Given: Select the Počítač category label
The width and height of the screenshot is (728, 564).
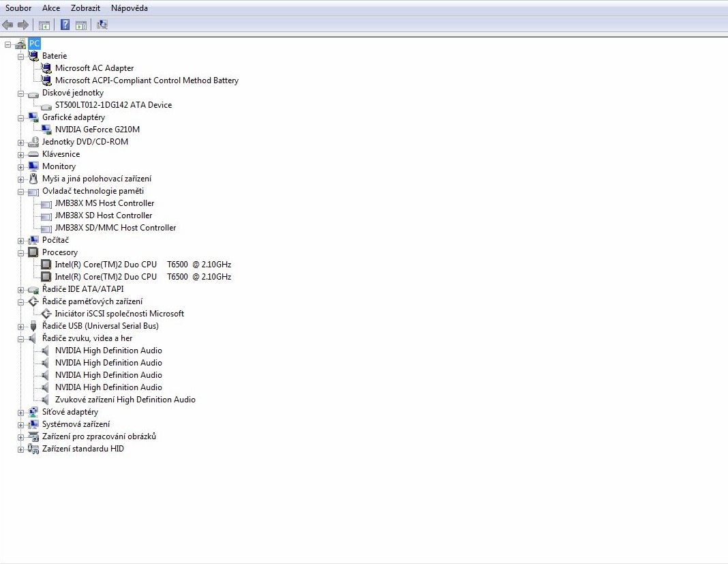Looking at the screenshot, I should coord(55,240).
